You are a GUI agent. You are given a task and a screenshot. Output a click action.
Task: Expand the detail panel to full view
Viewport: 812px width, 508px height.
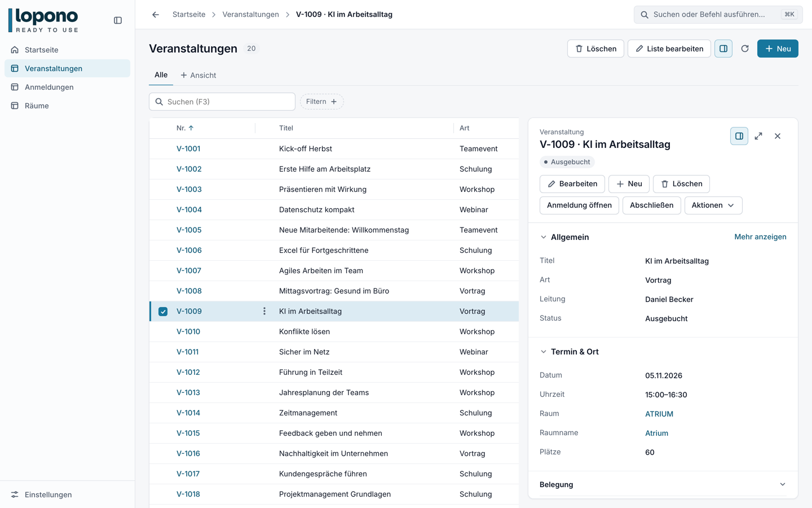coord(758,136)
